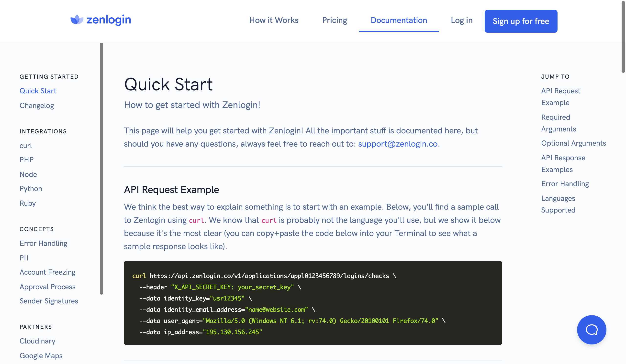Image resolution: width=626 pixels, height=364 pixels.
Task: Click the support@zenlogin.co email link
Action: tap(397, 144)
